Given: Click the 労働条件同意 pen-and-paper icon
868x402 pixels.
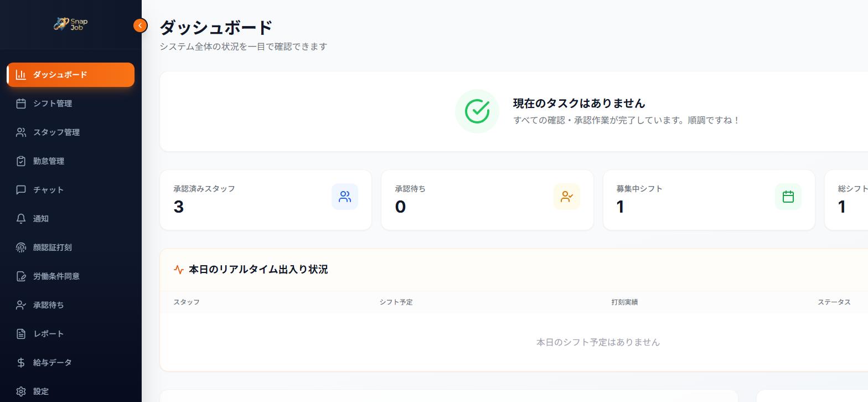Looking at the screenshot, I should tap(21, 276).
